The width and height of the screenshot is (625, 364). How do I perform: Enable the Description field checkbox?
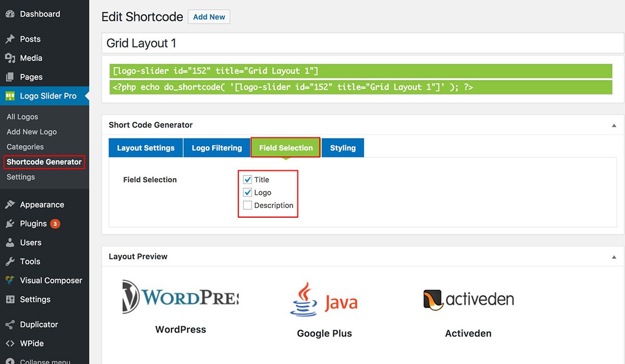(247, 205)
